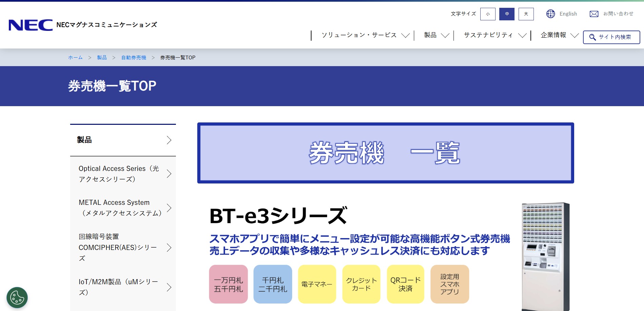Open the 製品 top navigation menu

point(430,35)
